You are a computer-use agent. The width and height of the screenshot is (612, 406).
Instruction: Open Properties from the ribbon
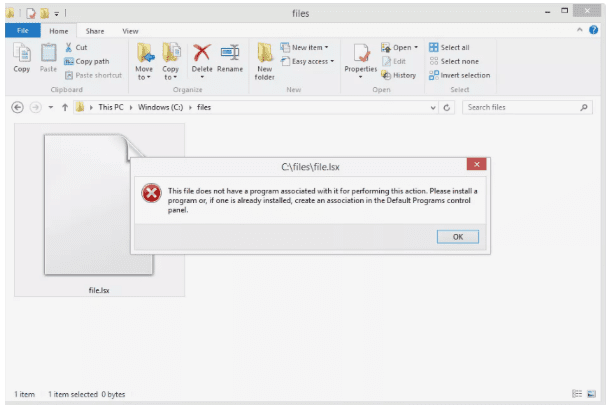[x=360, y=58]
